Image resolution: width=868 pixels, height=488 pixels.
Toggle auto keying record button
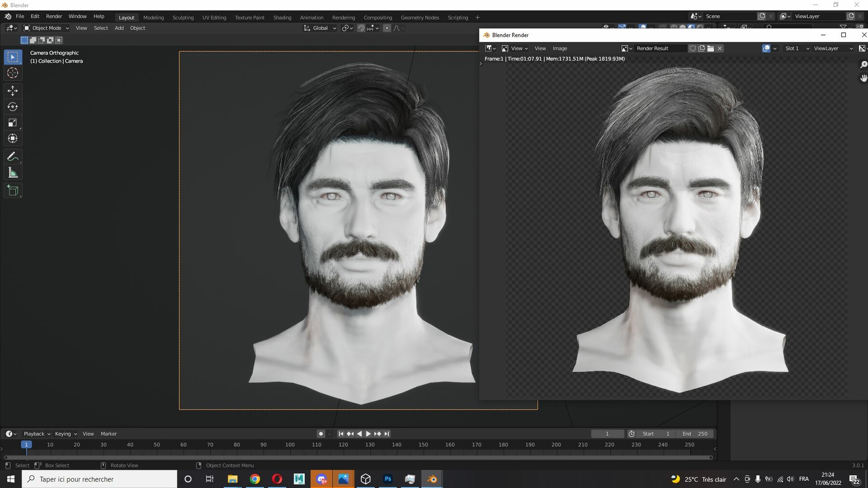click(x=321, y=434)
